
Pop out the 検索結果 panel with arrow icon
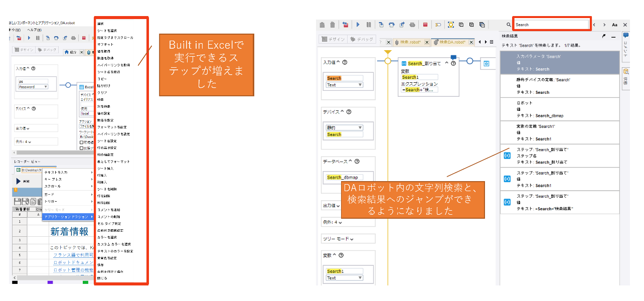604,37
